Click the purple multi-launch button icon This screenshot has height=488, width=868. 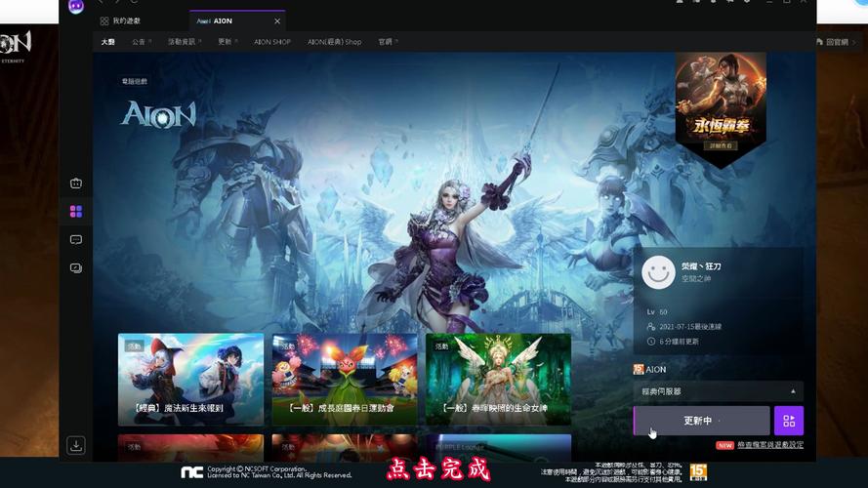[x=788, y=421]
